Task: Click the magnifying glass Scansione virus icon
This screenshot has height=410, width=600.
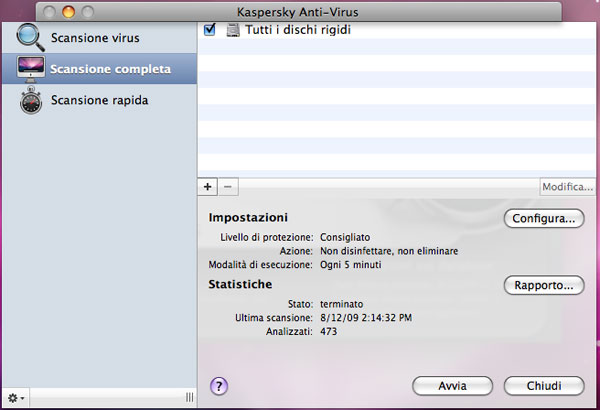Action: pyautogui.click(x=30, y=37)
